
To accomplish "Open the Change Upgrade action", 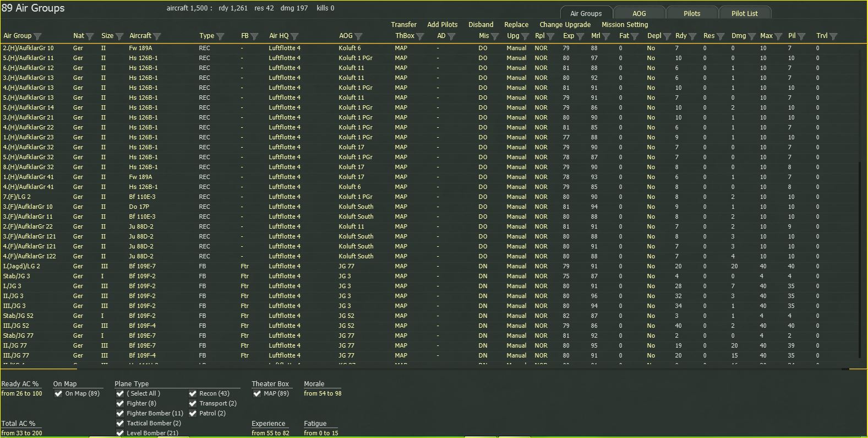I will tap(565, 25).
